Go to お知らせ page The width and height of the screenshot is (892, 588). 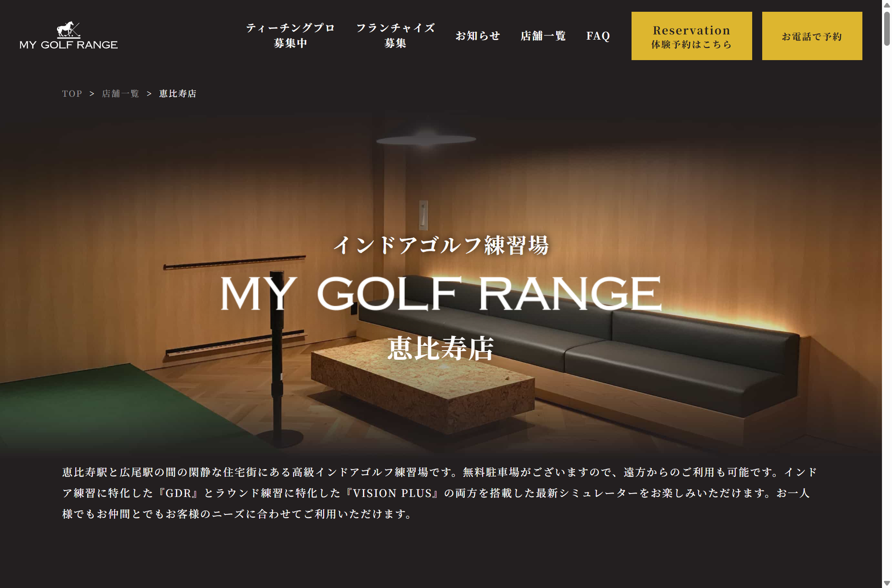[478, 36]
